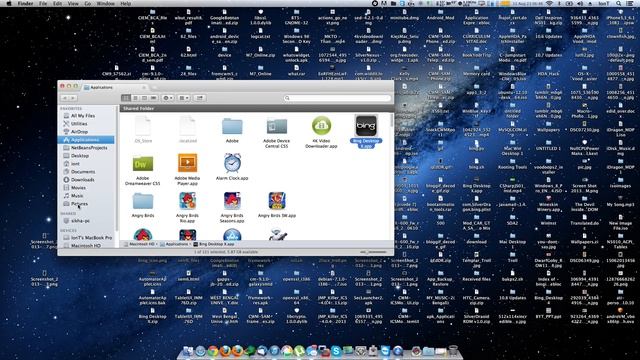Viewport: 640px width, 360px height.
Task: Open Spotlight search in menu bar
Action: tap(619, 3)
